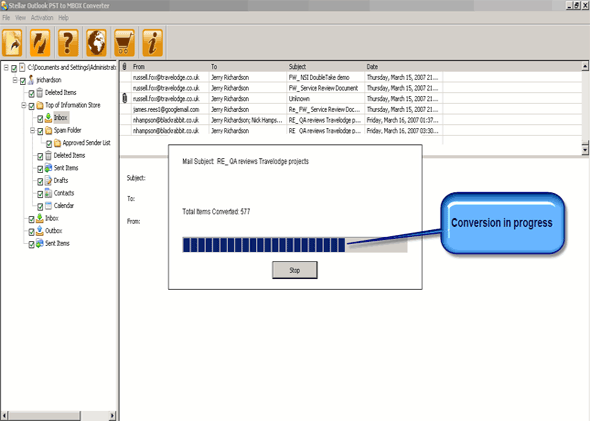590x421 pixels.
Task: Click email list scroll down arrow
Action: (x=585, y=150)
